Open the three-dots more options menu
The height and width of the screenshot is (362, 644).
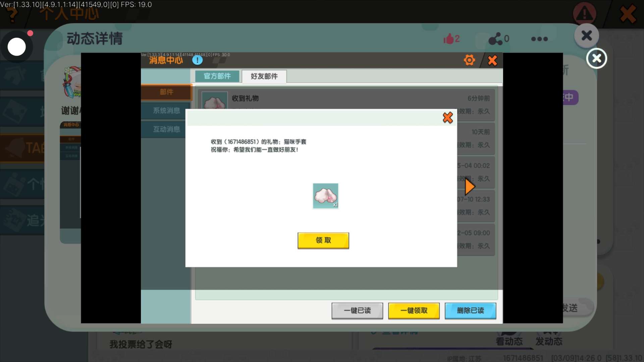(539, 39)
